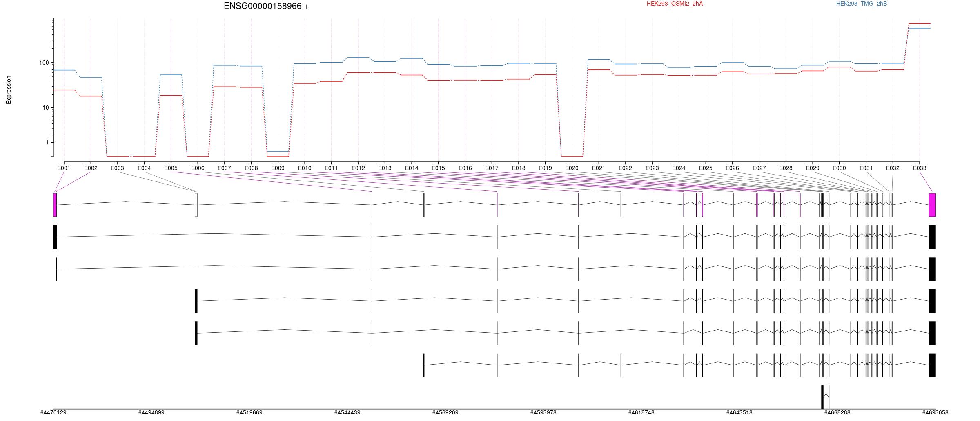Screen dimensions: 980x421
Task: Click exon label E015
Action: 438,168
